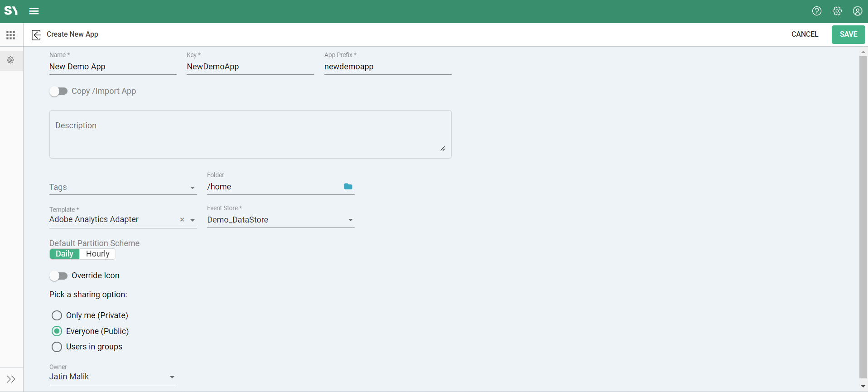Screen dimensions: 868x392
Task: Turn on the Override Icon switch
Action: pos(58,276)
